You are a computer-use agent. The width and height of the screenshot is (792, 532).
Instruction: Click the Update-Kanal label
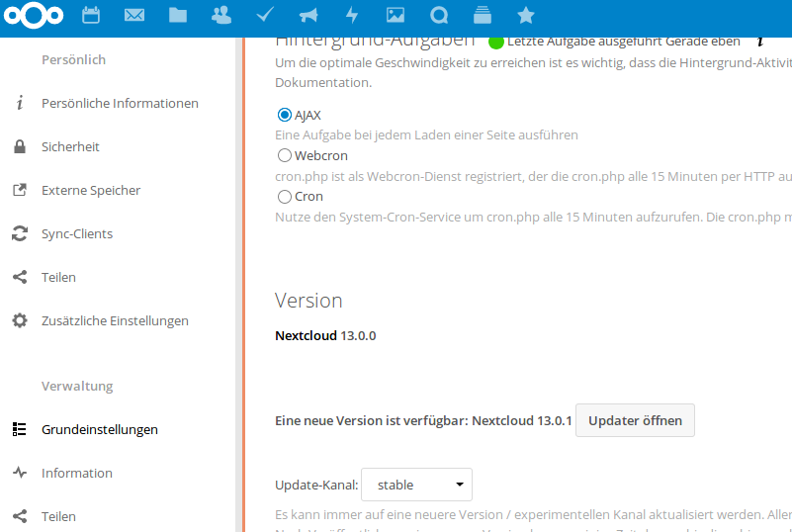pos(316,485)
